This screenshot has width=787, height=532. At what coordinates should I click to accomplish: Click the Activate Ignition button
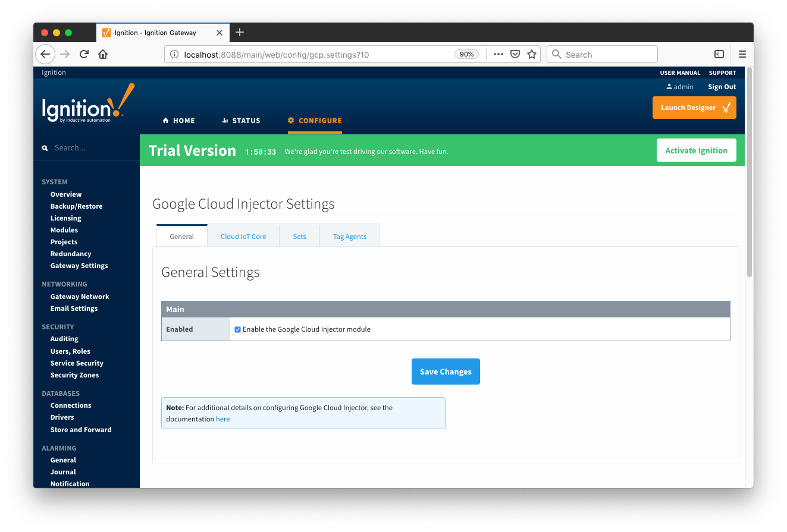coord(696,150)
